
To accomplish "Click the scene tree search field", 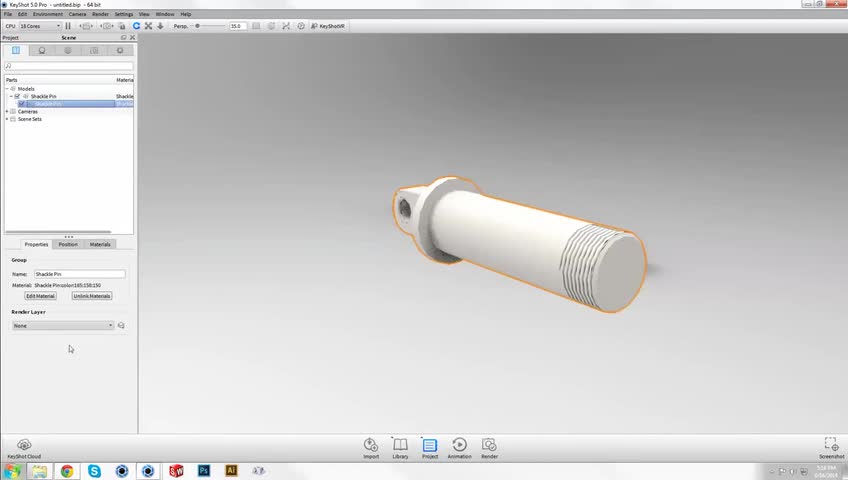I will (69, 66).
